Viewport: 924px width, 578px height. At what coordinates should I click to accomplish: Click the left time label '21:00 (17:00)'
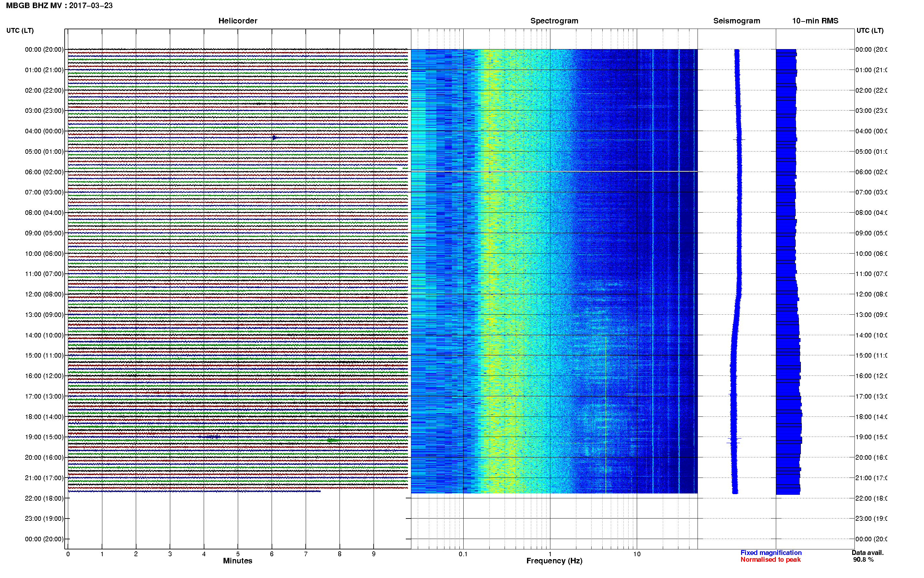[x=44, y=478]
